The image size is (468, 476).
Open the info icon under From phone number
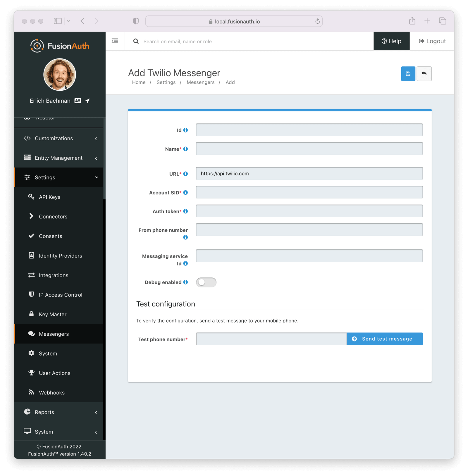(x=185, y=237)
